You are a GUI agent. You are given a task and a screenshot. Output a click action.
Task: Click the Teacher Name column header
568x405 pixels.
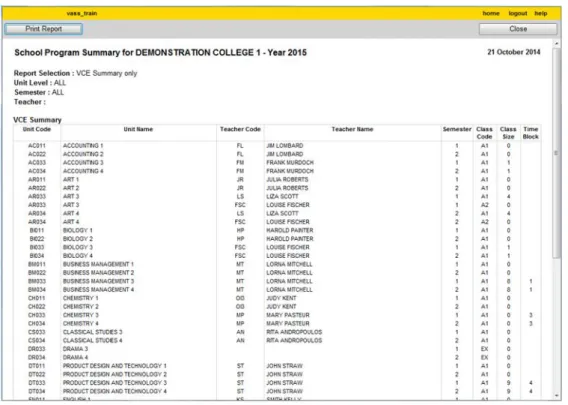pyautogui.click(x=352, y=129)
